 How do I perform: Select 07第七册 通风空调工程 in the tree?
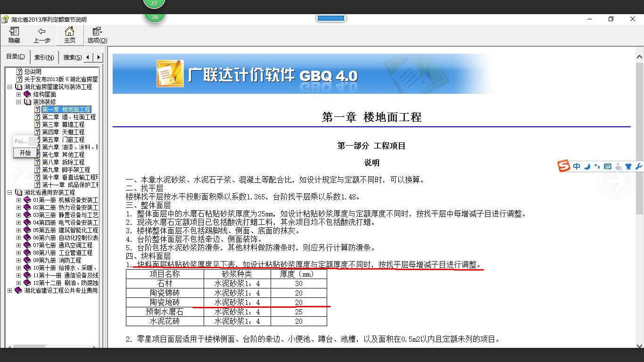pyautogui.click(x=63, y=245)
